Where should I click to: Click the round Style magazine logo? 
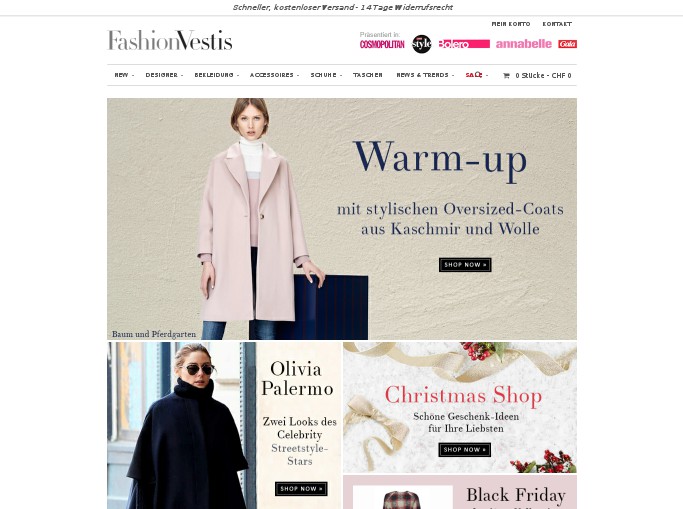(x=421, y=44)
